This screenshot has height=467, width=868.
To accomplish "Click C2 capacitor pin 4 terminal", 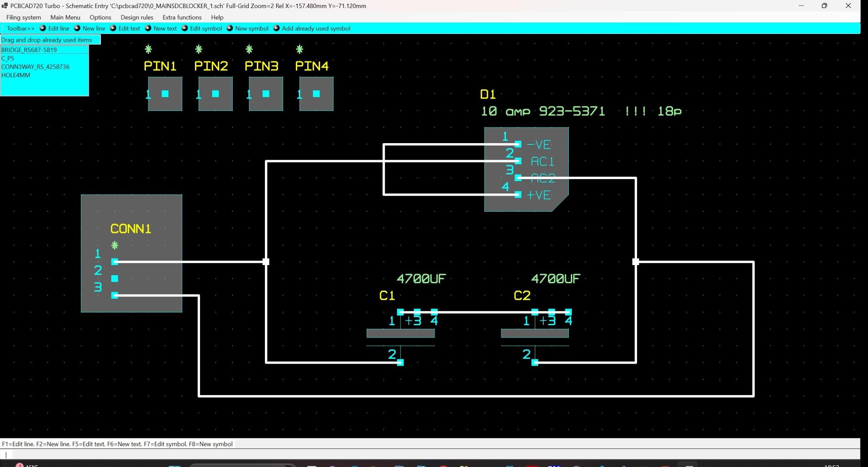I will pos(568,312).
